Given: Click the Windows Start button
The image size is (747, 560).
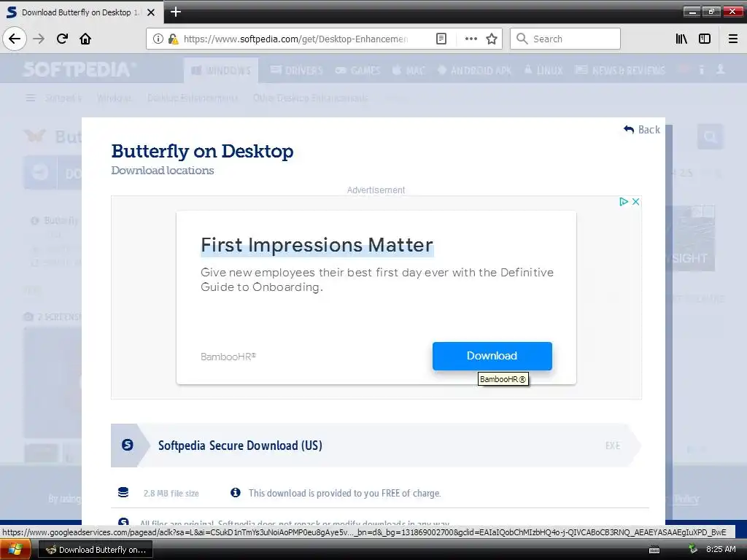Looking at the screenshot, I should (15, 550).
